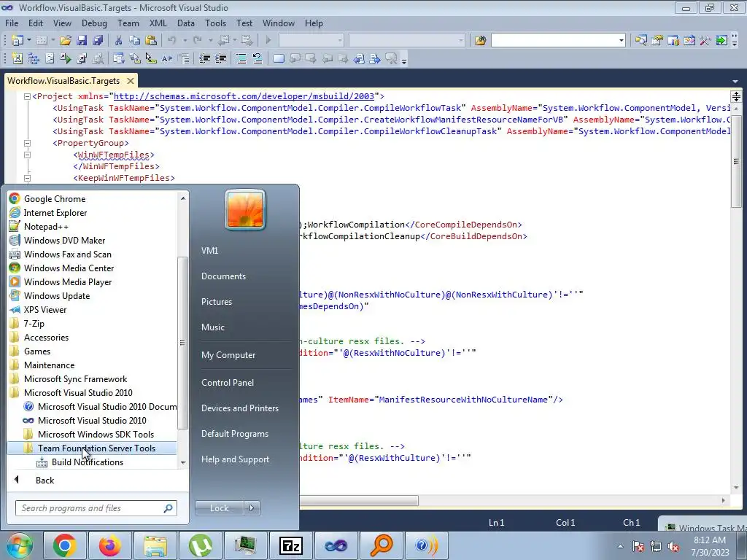Click the user account picture
This screenshot has width=747, height=560.
(x=245, y=210)
